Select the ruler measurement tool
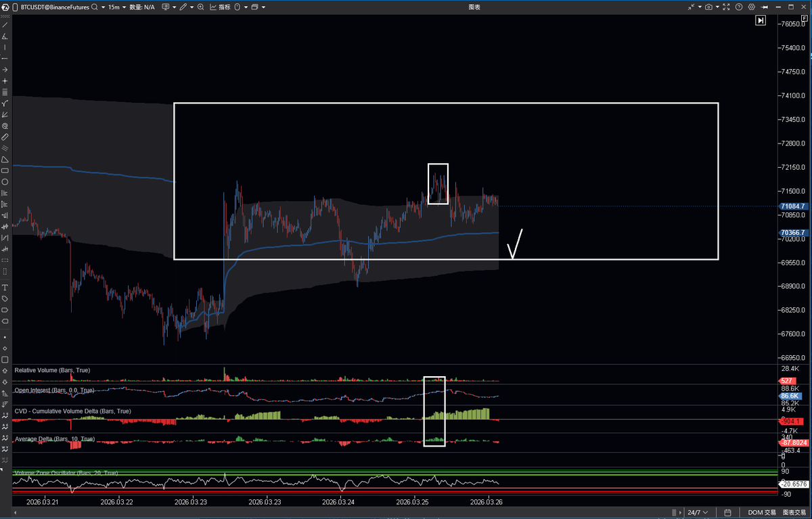The width and height of the screenshot is (812, 519). 5,137
